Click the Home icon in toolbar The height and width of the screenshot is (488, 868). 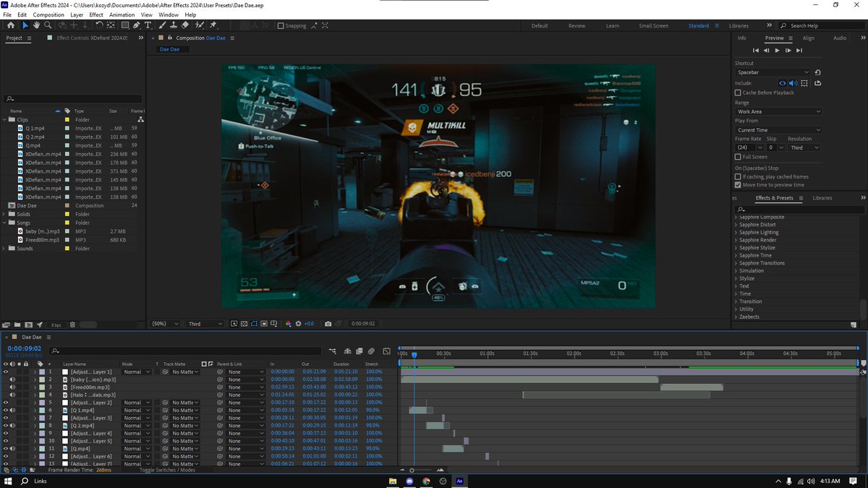click(x=10, y=25)
